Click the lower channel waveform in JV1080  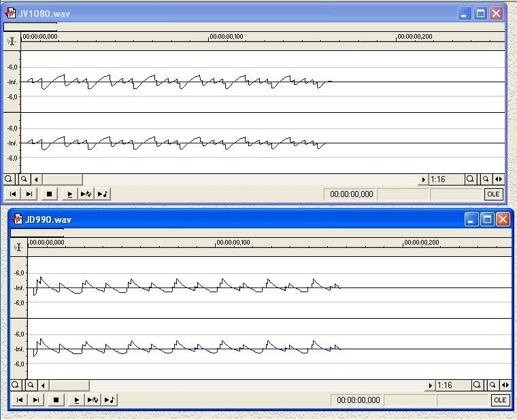[263, 143]
